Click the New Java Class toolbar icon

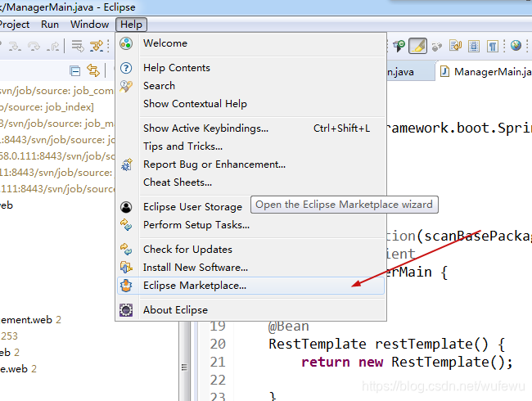[399, 46]
